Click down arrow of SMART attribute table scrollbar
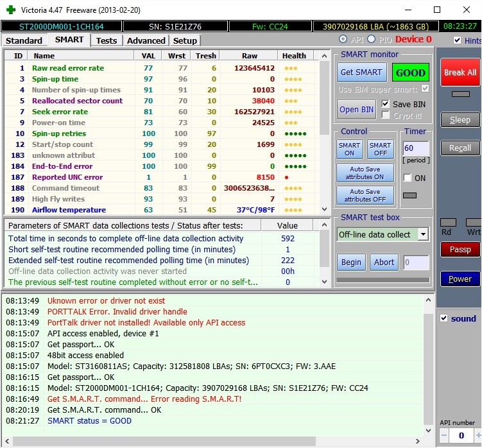 pos(324,209)
